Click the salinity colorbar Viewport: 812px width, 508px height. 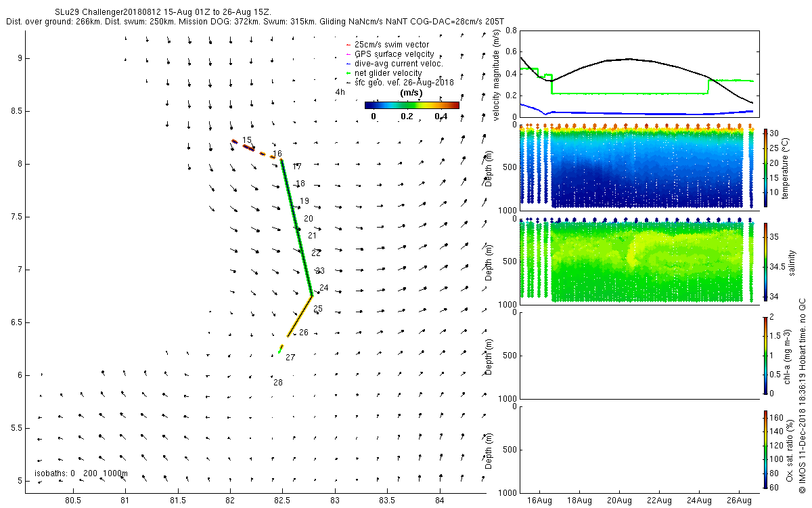[765, 262]
